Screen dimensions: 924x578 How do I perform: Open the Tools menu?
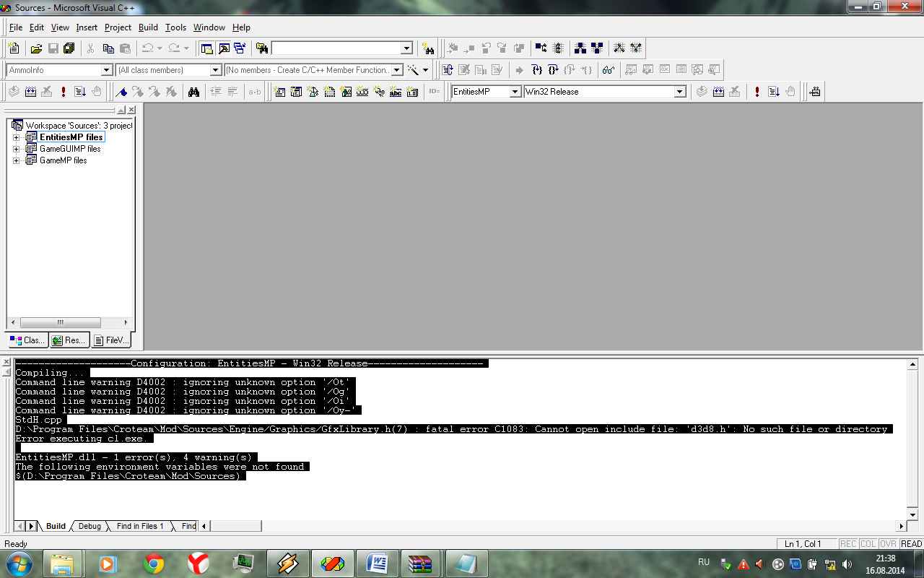175,27
